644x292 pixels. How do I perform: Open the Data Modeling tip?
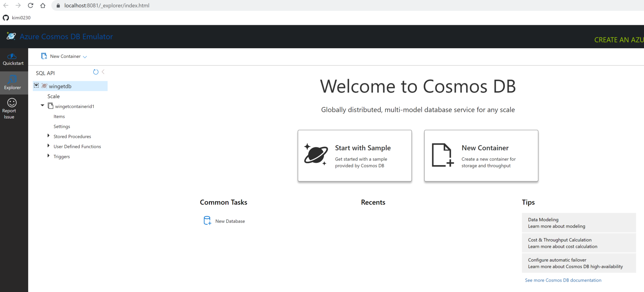click(579, 223)
